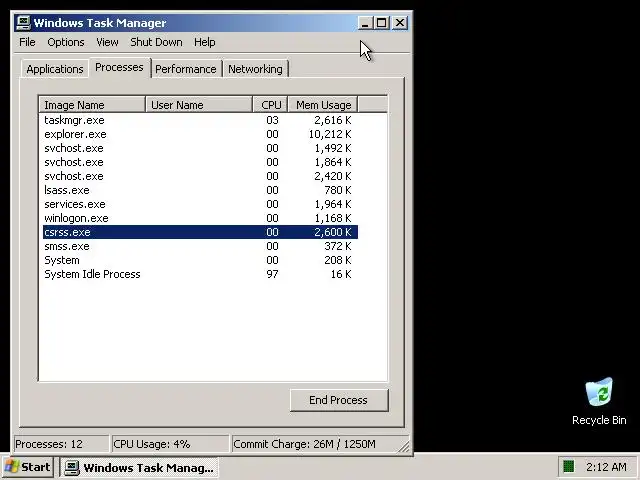Viewport: 640px width, 480px height.
Task: Minimize the Task Manager window
Action: pyautogui.click(x=365, y=23)
